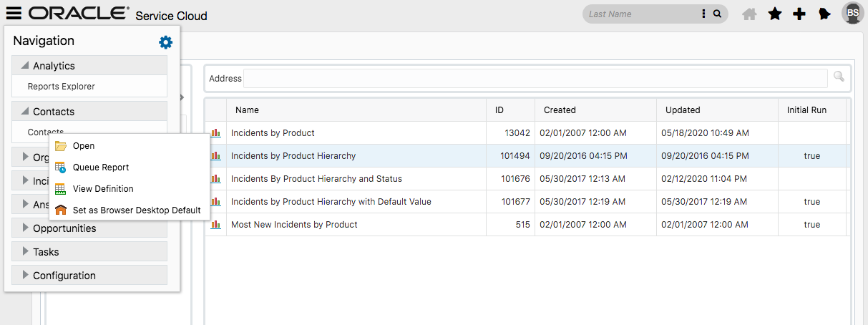This screenshot has height=325, width=868.
Task: Open search options three-dot menu
Action: (703, 14)
